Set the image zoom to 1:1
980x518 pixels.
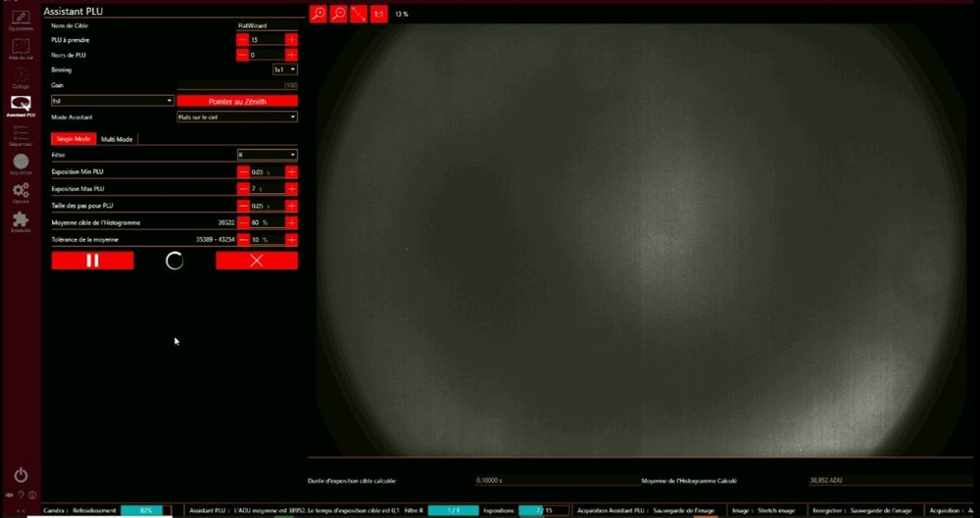point(378,14)
